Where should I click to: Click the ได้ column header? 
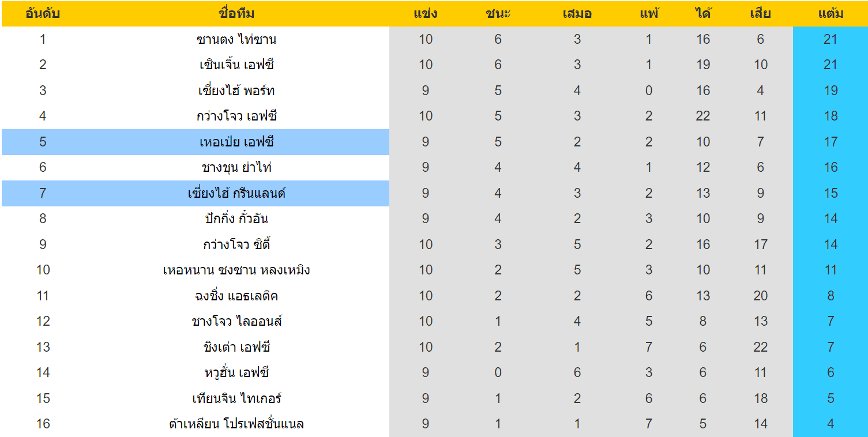coord(703,14)
